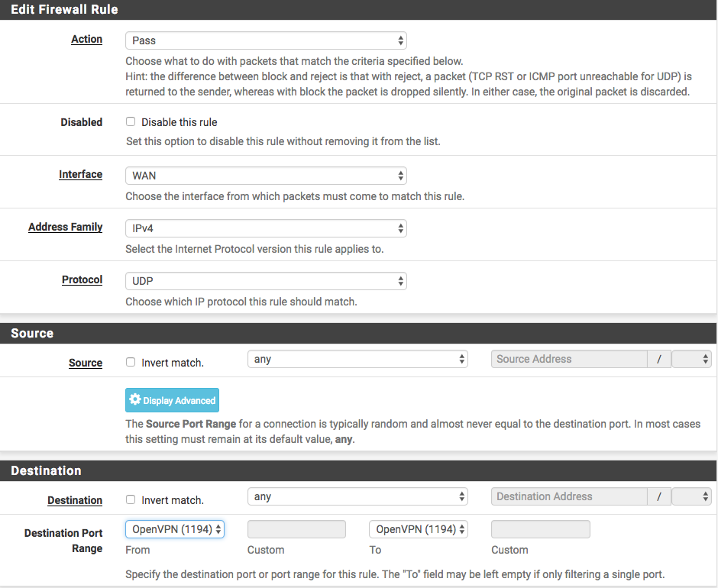
Task: Open the Interface dropdown showing WAN
Action: [x=266, y=176]
